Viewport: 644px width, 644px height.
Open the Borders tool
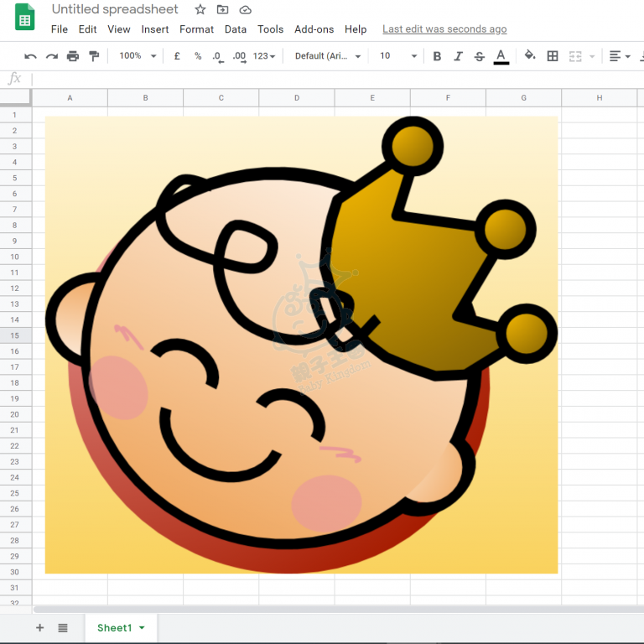[553, 56]
